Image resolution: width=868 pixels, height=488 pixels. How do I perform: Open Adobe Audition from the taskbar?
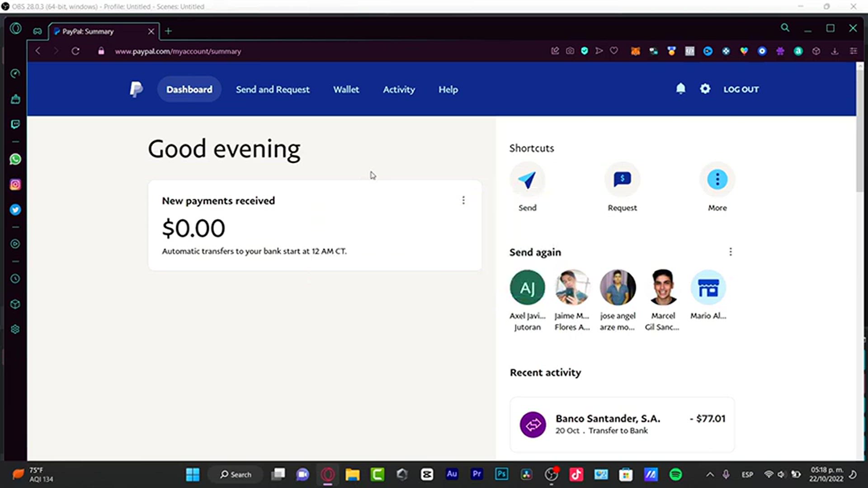click(x=452, y=474)
